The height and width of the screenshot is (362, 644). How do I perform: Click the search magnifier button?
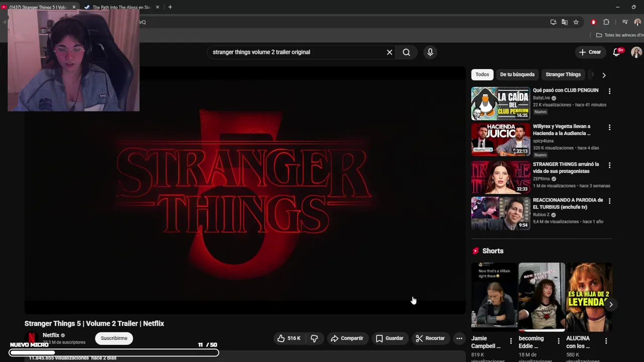(x=407, y=52)
